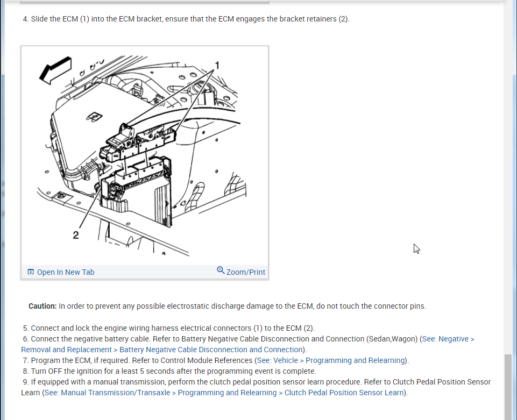
Task: Enlarge the ECM bracket diagram image
Action: 145,155
